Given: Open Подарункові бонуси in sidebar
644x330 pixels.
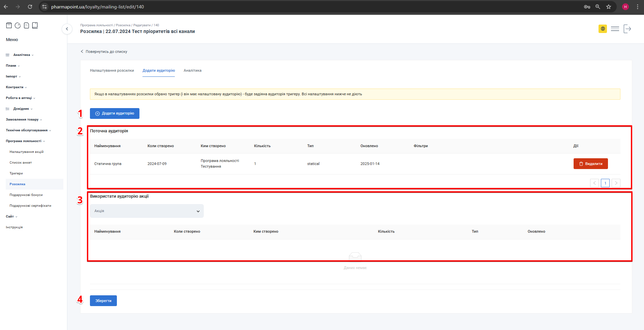Looking at the screenshot, I should [x=26, y=195].
